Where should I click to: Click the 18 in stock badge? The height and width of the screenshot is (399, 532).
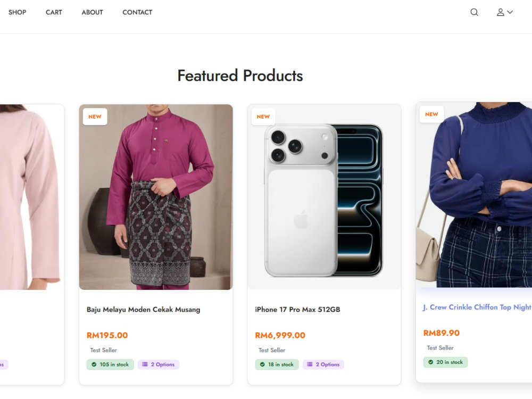277,364
